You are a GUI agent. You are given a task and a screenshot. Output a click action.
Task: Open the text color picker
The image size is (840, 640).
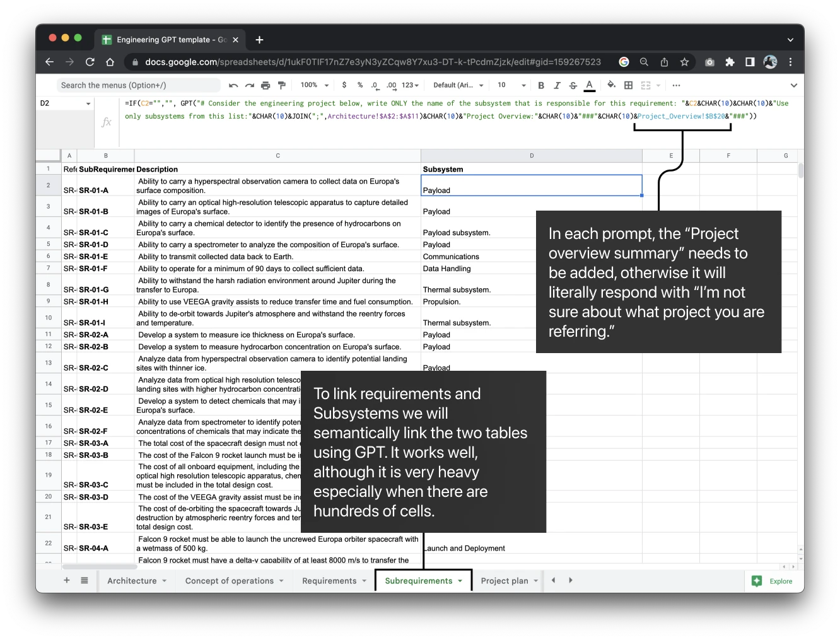(589, 85)
